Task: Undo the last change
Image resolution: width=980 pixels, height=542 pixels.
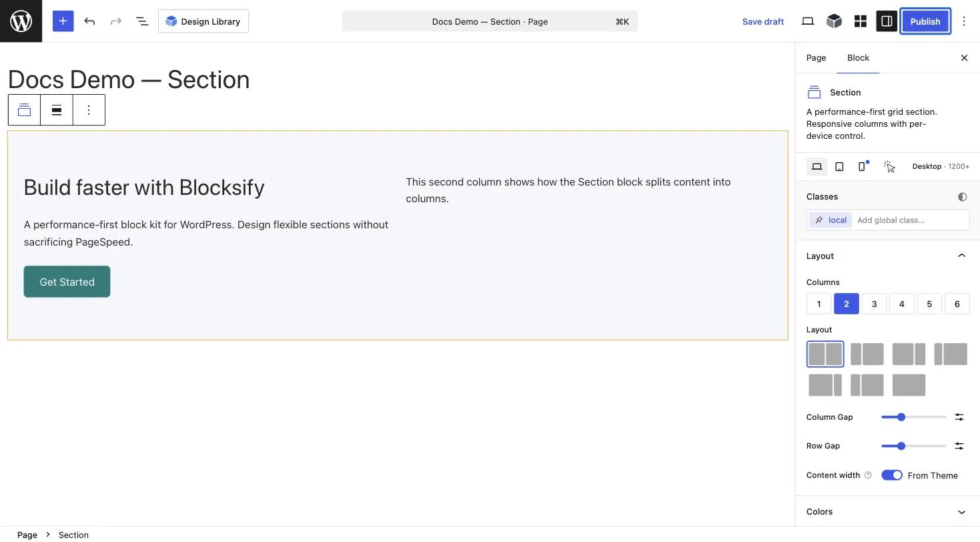Action: (x=89, y=21)
